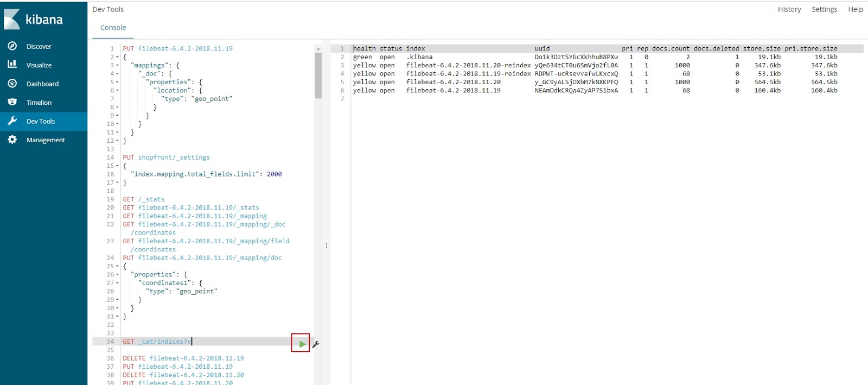
Task: Collapse the block at line 2
Action: point(117,57)
